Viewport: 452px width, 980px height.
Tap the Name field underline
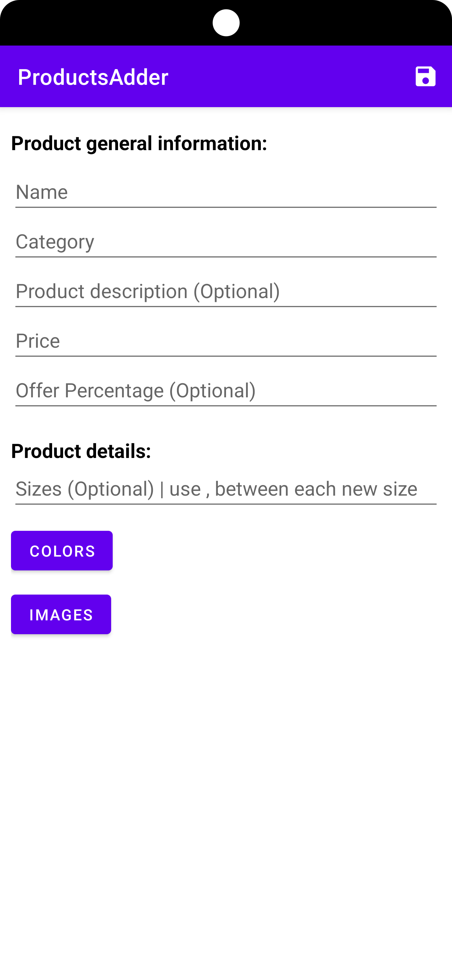click(225, 207)
